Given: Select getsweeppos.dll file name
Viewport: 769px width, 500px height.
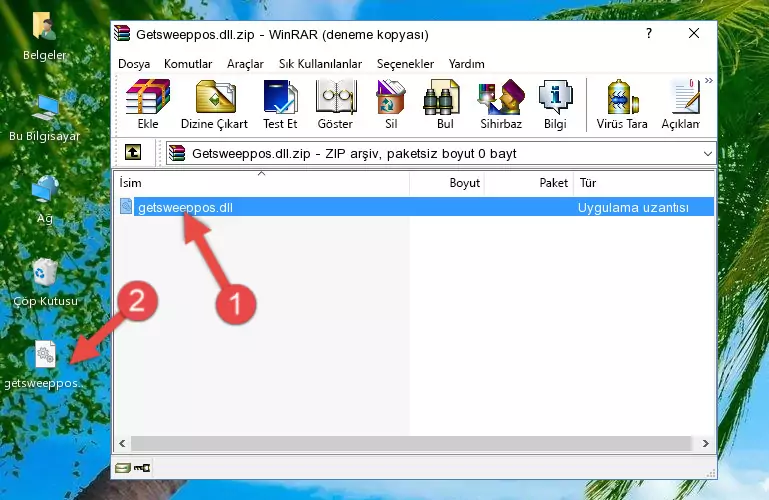Looking at the screenshot, I should pos(185,207).
